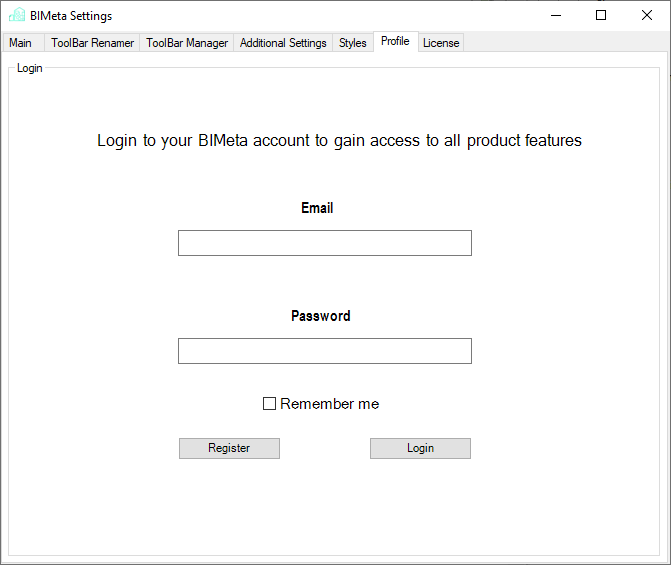The image size is (671, 565).
Task: Go to the Additional Settings tab
Action: (x=283, y=43)
